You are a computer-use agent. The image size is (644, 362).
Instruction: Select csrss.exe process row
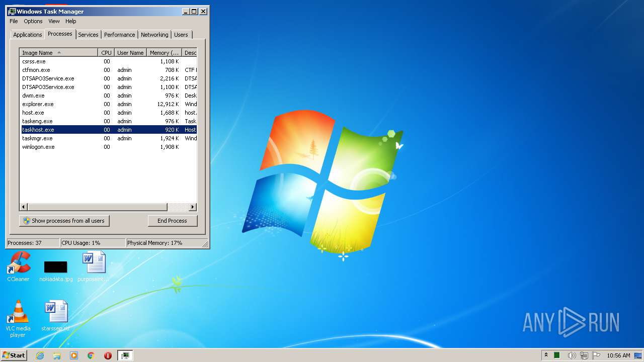click(108, 61)
